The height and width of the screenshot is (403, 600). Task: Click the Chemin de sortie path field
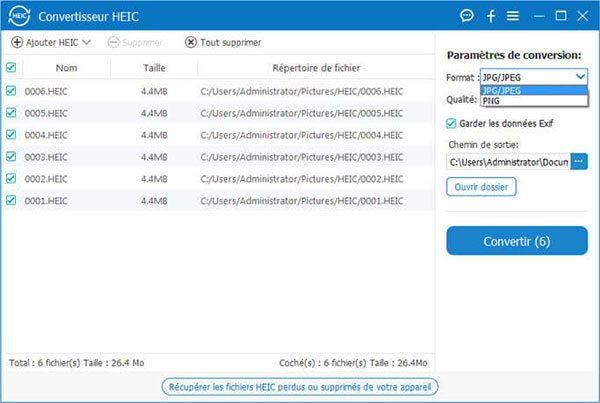(507, 161)
